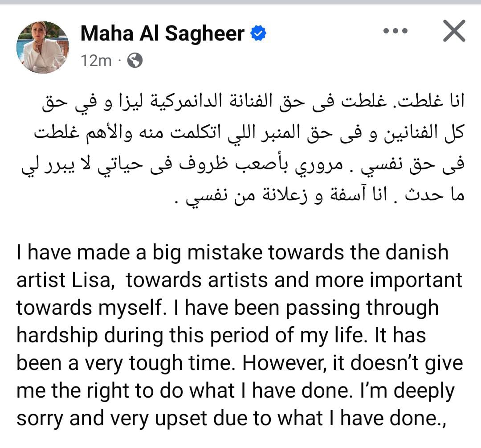
Task: Click the line "I have made a big mistake"
Action: click(232, 253)
